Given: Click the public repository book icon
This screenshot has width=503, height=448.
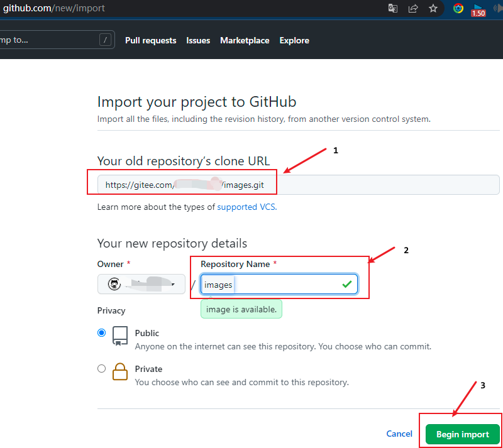Looking at the screenshot, I should 120,336.
